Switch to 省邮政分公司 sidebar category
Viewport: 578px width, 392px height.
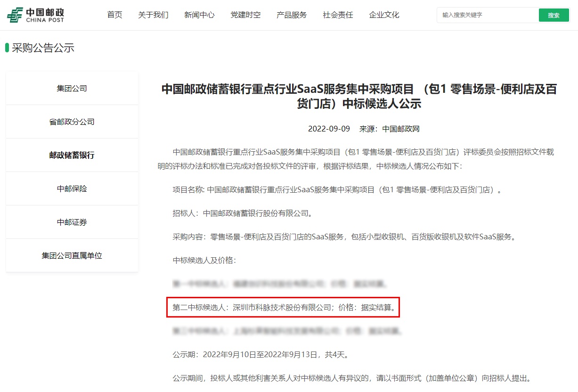[x=72, y=122]
